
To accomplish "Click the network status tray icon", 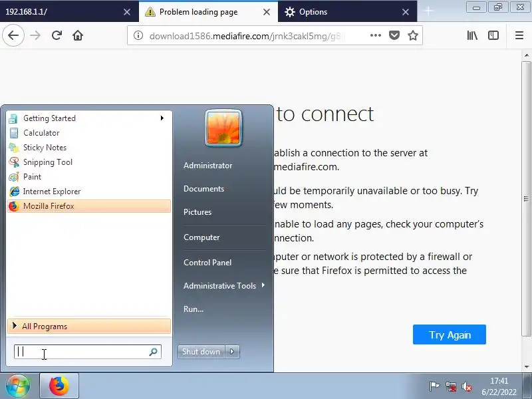I will 451,386.
